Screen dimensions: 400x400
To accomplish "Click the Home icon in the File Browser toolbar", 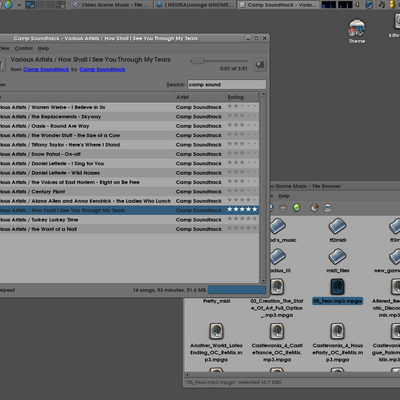I will click(314, 208).
